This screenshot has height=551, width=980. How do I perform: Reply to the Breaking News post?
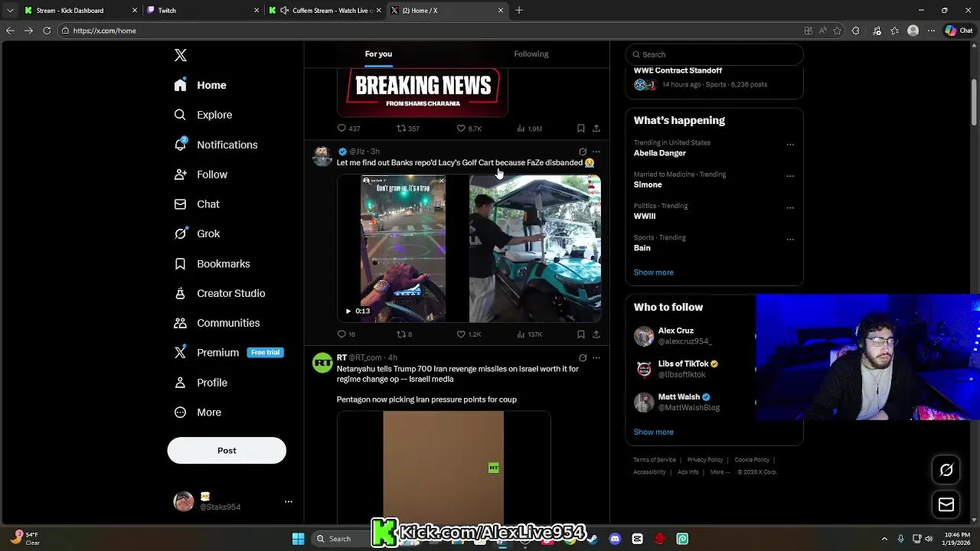tap(348, 129)
